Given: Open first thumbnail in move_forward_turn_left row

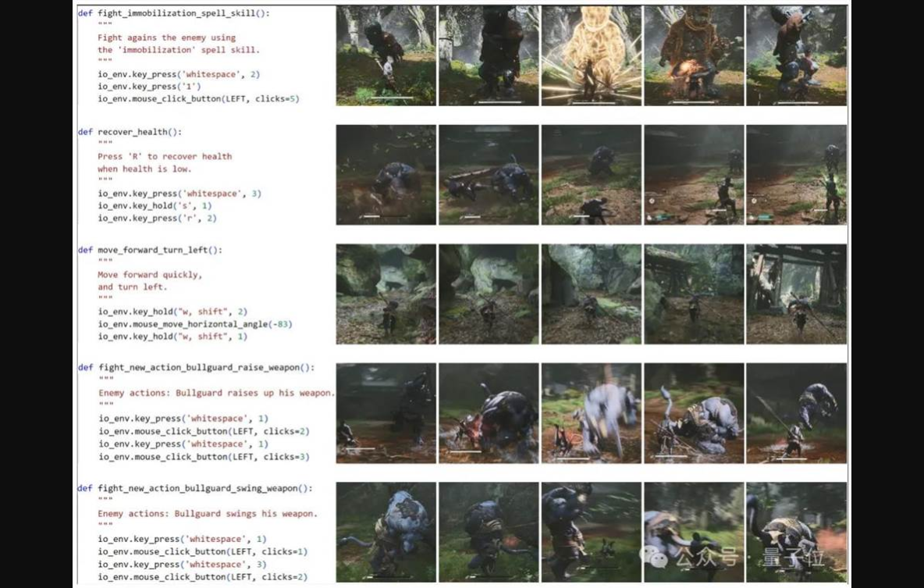Looking at the screenshot, I should (x=386, y=294).
